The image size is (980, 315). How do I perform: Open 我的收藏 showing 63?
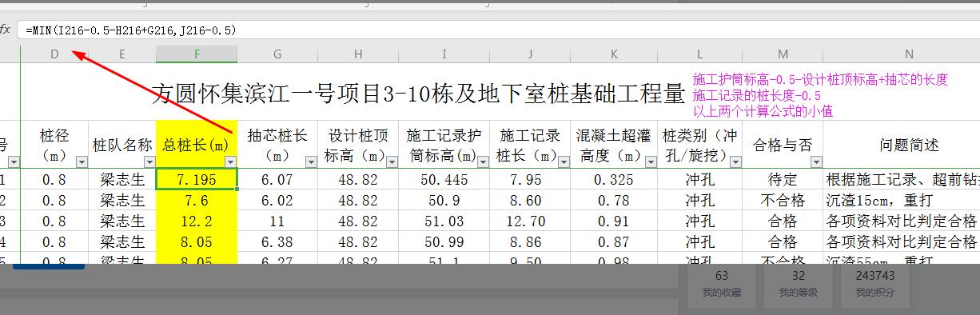click(x=721, y=284)
